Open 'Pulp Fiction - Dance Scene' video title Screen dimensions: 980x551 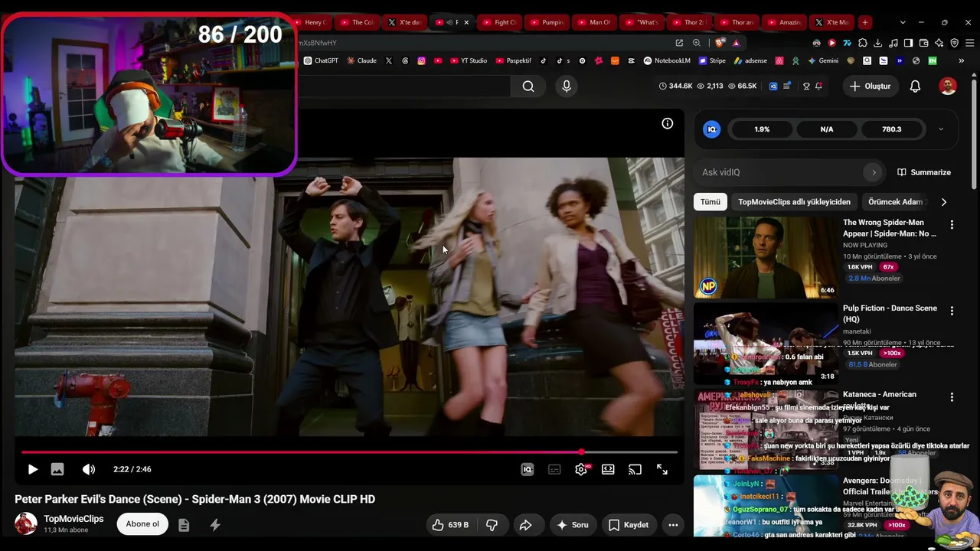coord(890,313)
